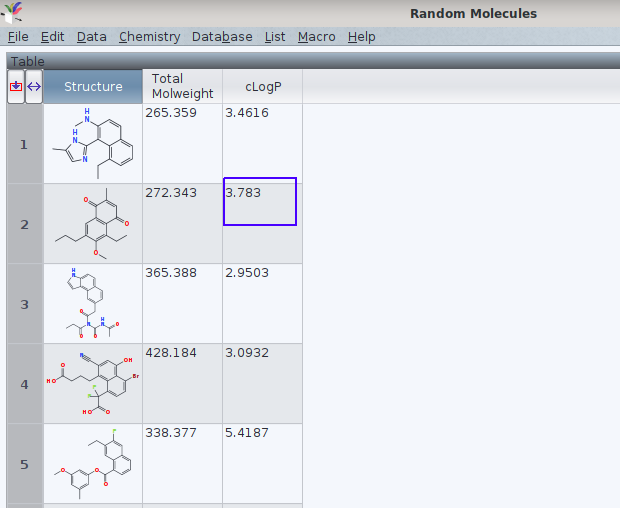Open the List menu
Viewport: 620px width, 508px height.
pyautogui.click(x=275, y=37)
